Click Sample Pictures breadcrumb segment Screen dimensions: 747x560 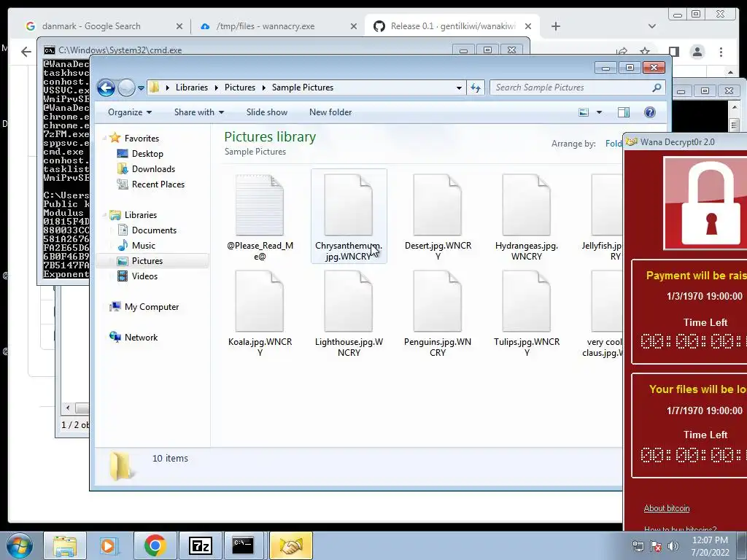[x=303, y=87]
